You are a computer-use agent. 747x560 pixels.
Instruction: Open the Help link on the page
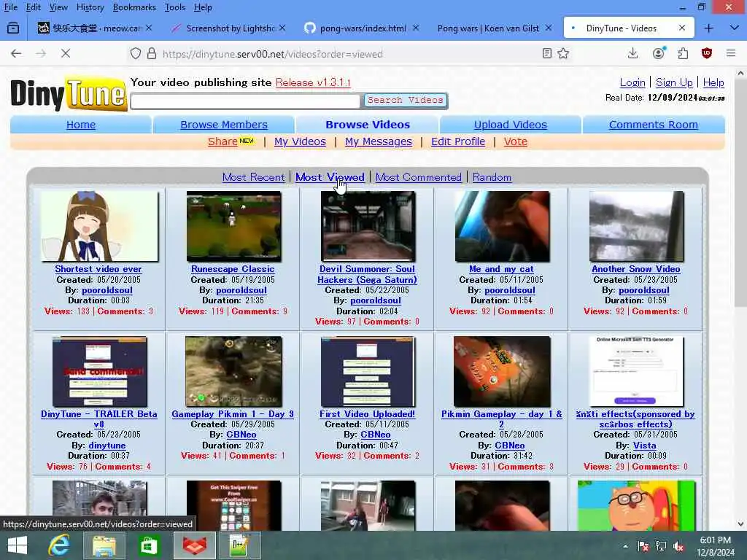pos(713,82)
